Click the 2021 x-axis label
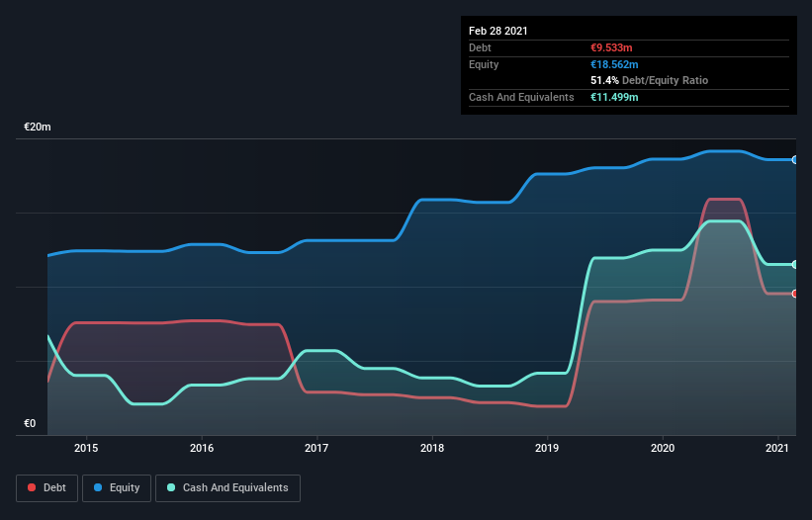Screen dimensions: 812x520 [x=777, y=448]
